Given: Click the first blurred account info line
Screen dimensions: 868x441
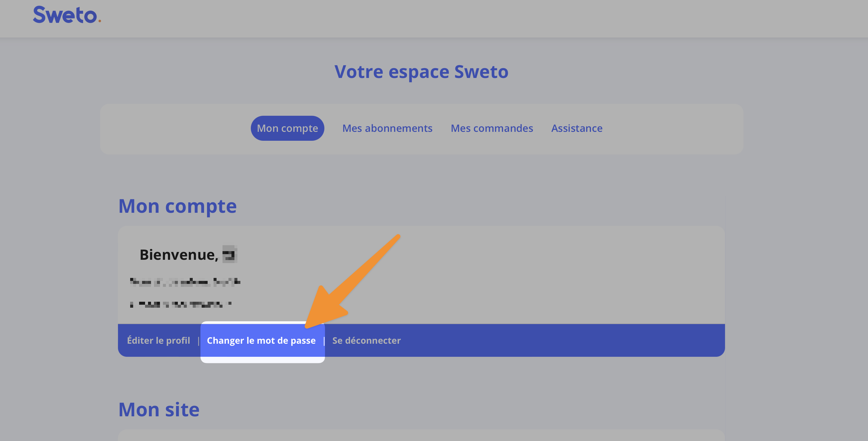Looking at the screenshot, I should pos(185,282).
